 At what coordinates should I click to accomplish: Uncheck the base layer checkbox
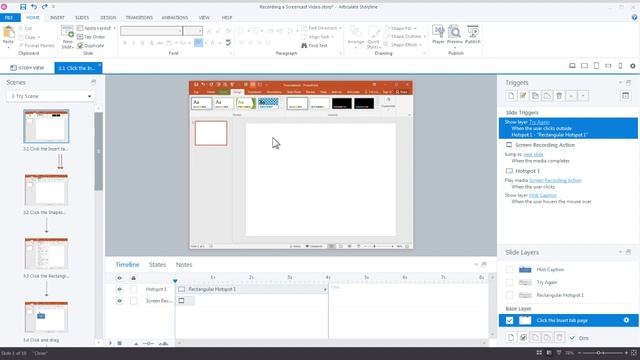(x=509, y=320)
